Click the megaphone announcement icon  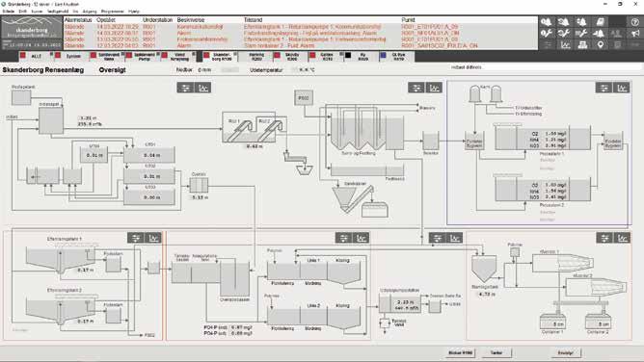tap(635, 34)
